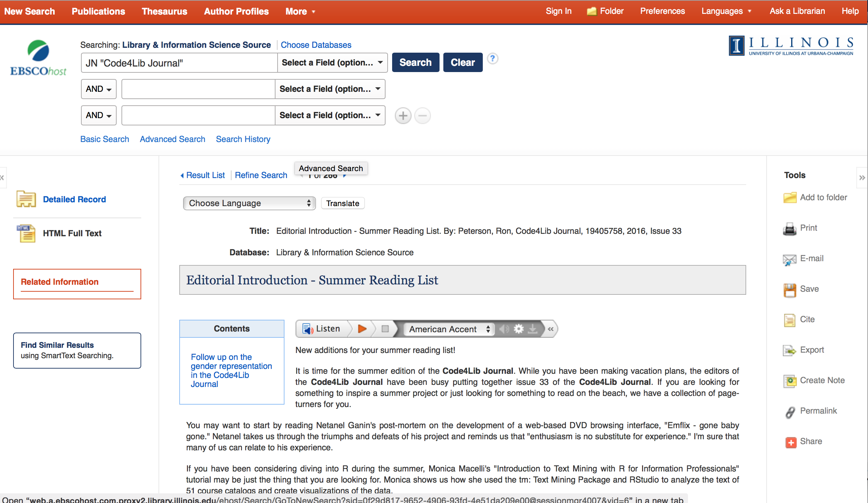The width and height of the screenshot is (868, 503).
Task: Click Choose Databases link
Action: point(316,45)
